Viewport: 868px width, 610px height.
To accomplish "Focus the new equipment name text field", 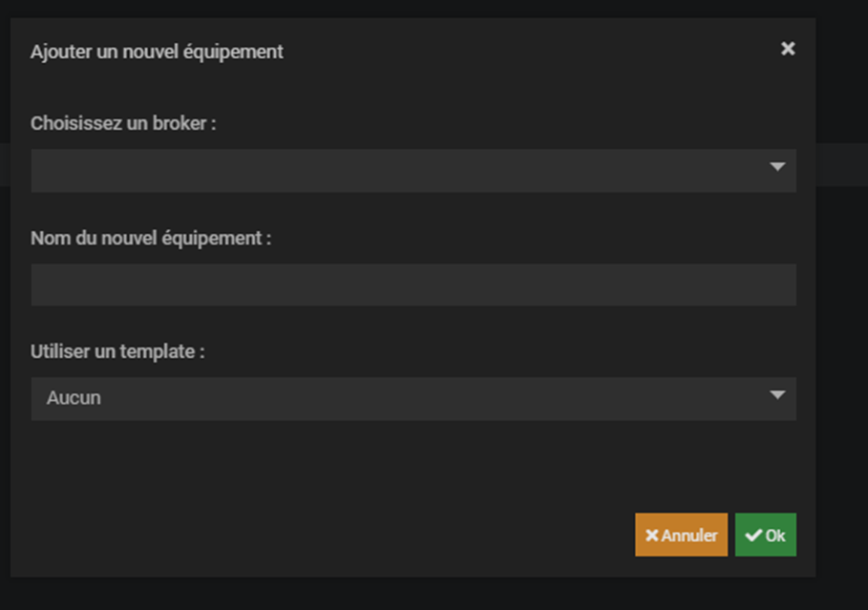I will pos(413,284).
